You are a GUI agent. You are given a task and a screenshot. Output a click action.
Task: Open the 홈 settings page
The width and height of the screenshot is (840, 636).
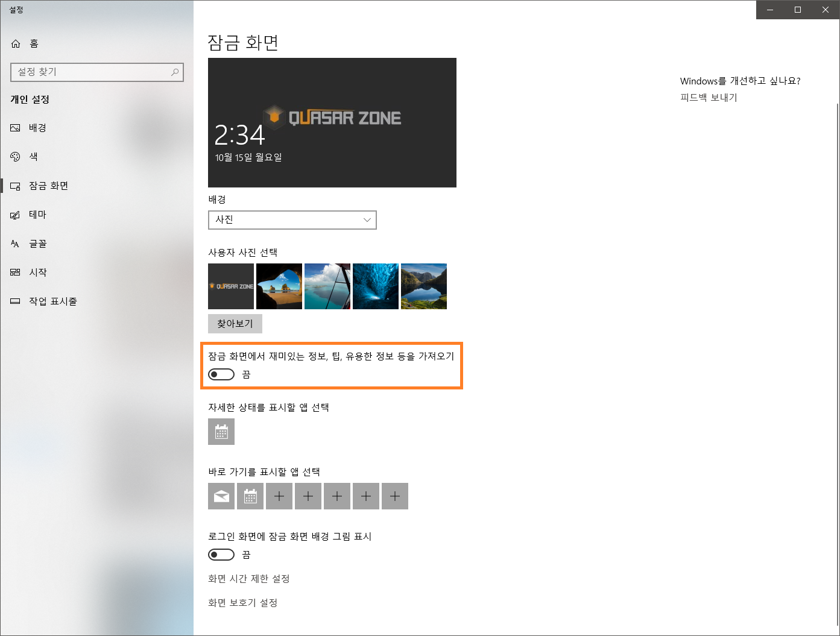tap(96, 43)
